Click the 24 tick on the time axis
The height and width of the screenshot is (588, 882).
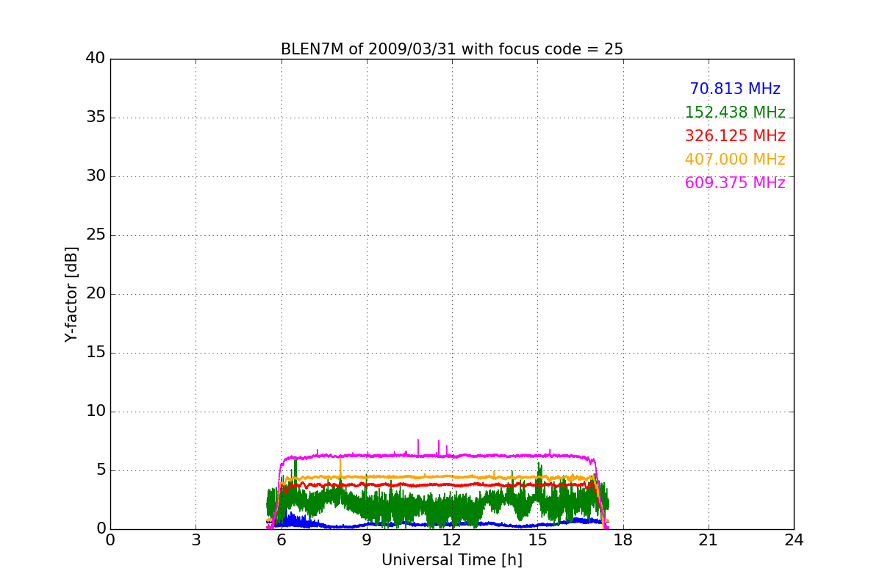794,540
